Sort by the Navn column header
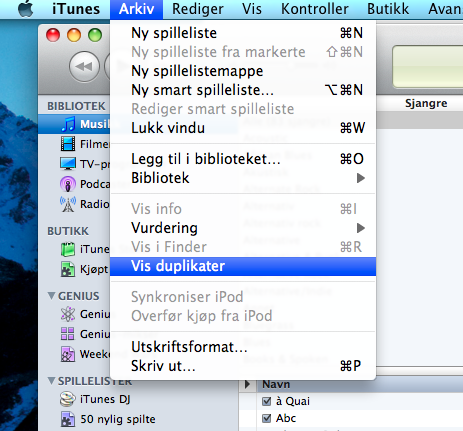463x431 pixels. 276,384
